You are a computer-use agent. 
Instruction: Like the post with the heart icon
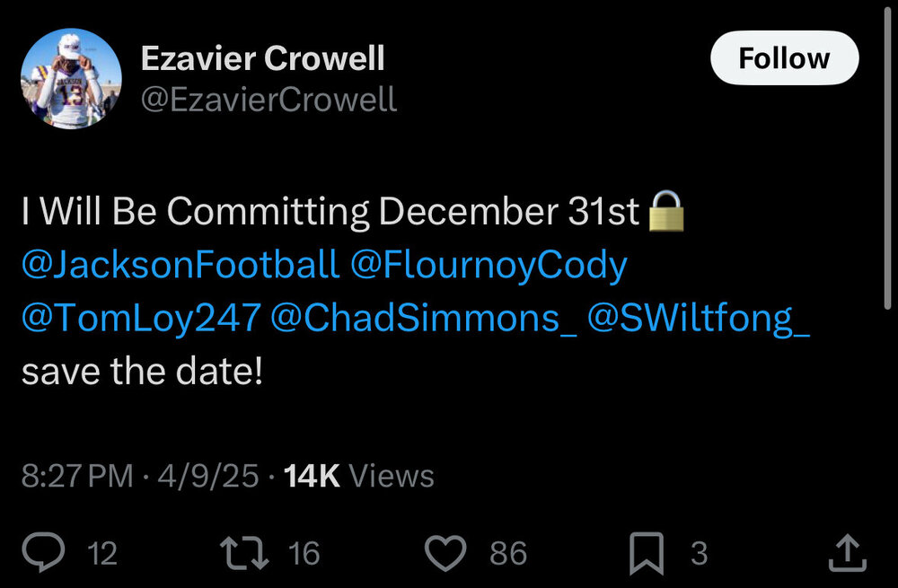point(444,553)
